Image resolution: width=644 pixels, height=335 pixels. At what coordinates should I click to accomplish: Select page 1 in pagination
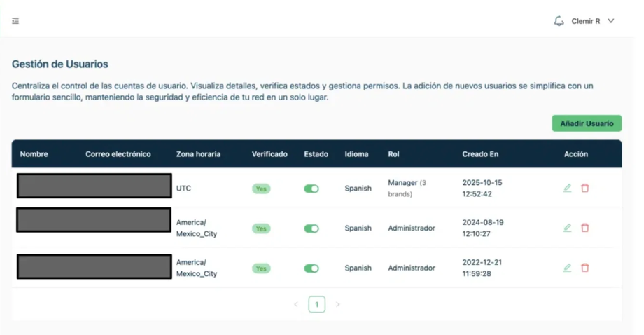pyautogui.click(x=316, y=305)
